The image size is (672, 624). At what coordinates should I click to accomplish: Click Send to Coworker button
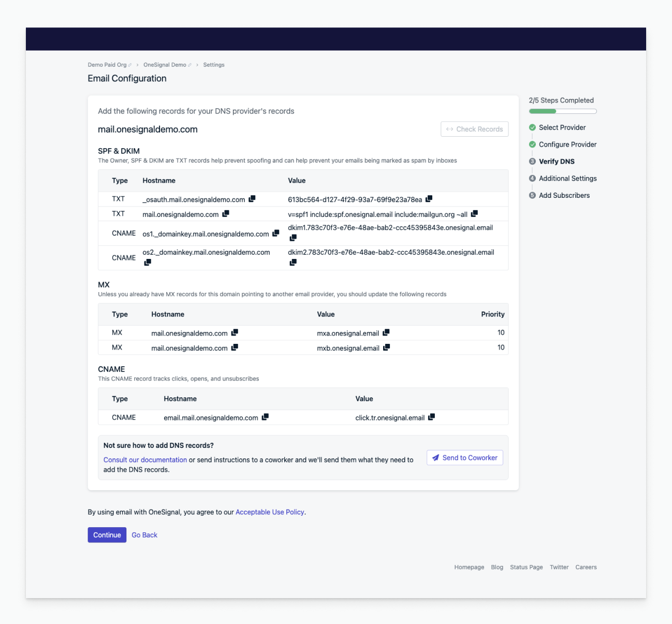(465, 458)
